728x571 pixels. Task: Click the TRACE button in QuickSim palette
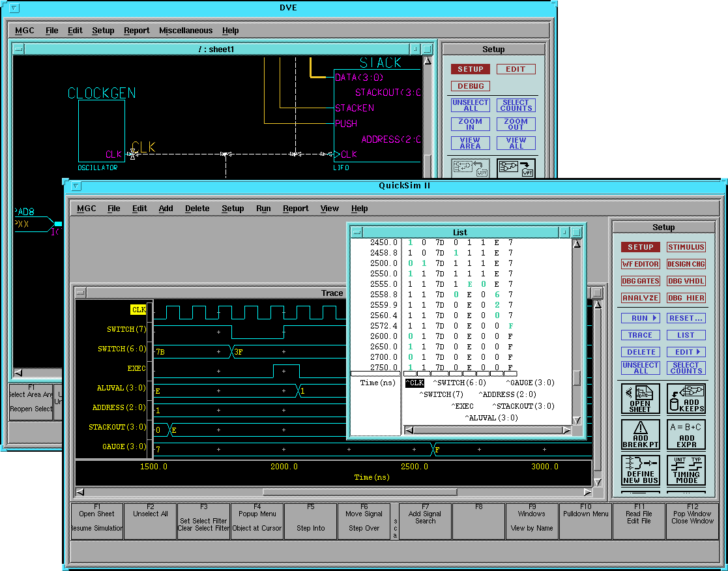[640, 334]
